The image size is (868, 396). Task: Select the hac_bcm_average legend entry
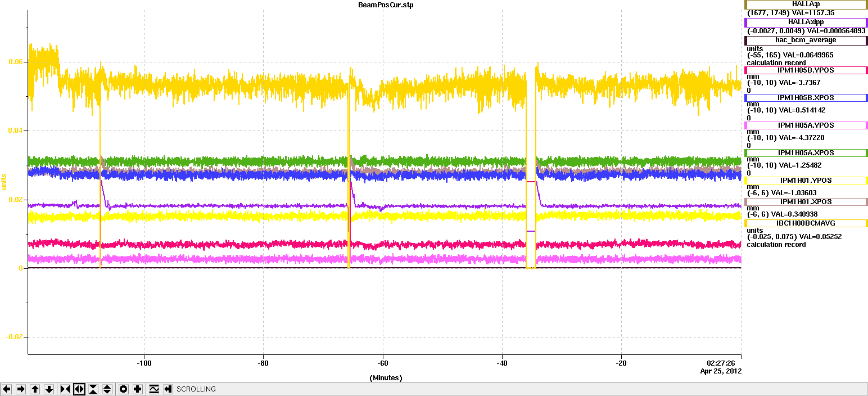click(x=806, y=40)
